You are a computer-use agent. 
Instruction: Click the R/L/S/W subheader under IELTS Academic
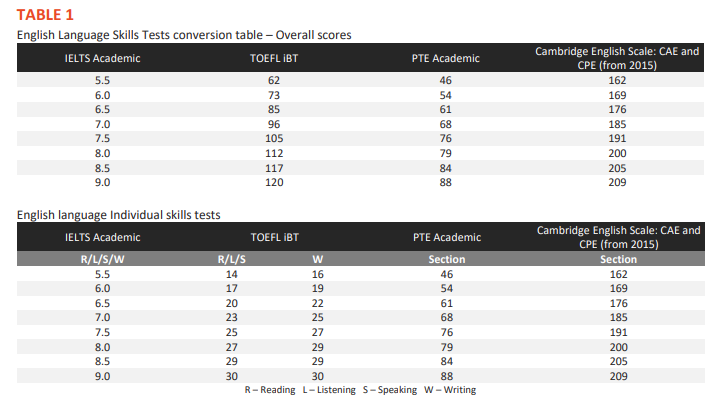coord(102,259)
